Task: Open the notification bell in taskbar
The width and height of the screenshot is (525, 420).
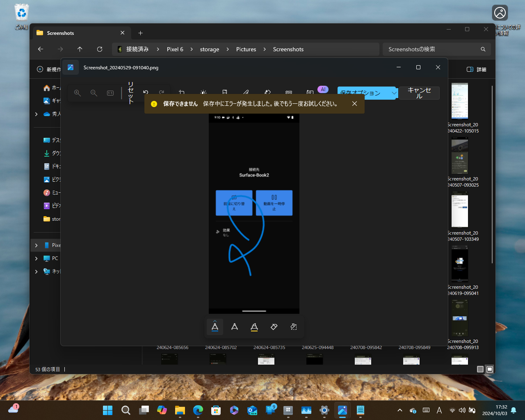Action: [514, 410]
